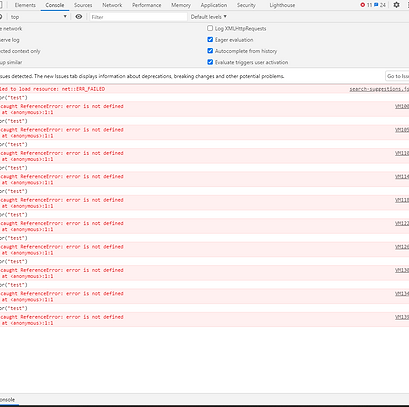Click the issues detected info message
This screenshot has height=407, width=409.
[x=142, y=76]
